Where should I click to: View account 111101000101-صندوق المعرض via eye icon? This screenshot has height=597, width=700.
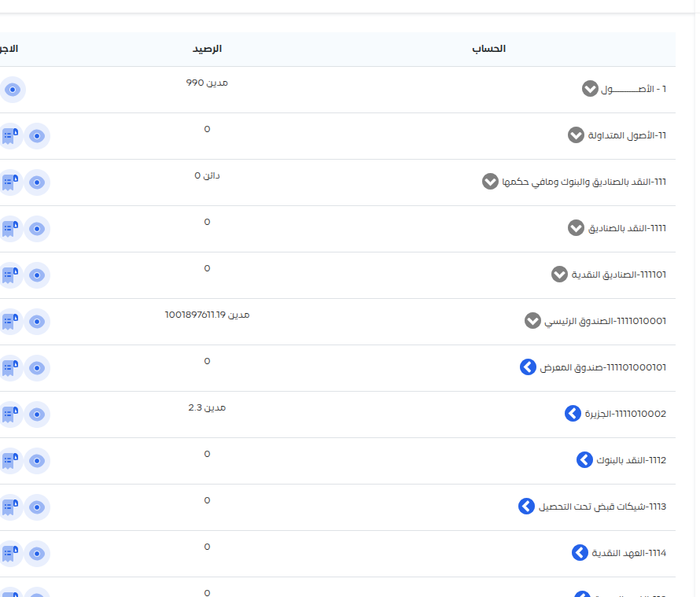click(36, 368)
